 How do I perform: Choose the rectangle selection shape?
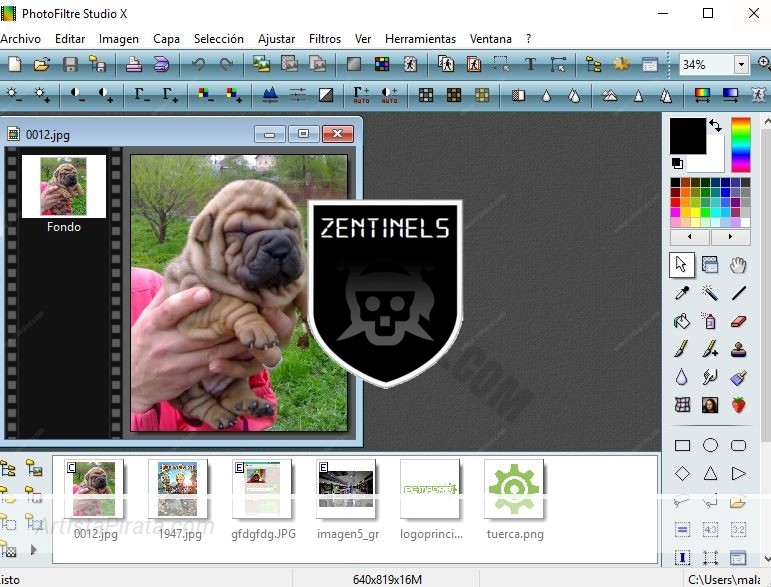tap(682, 445)
